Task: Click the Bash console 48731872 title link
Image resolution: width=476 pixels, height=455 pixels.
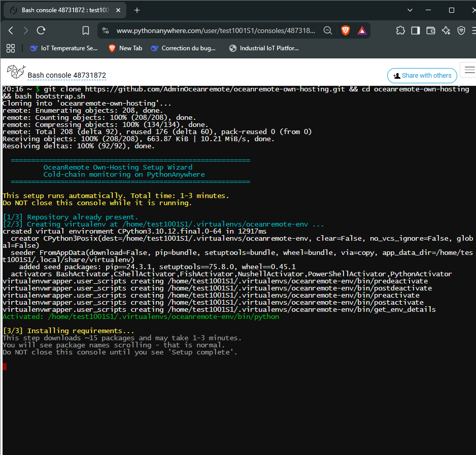Action: coord(67,75)
